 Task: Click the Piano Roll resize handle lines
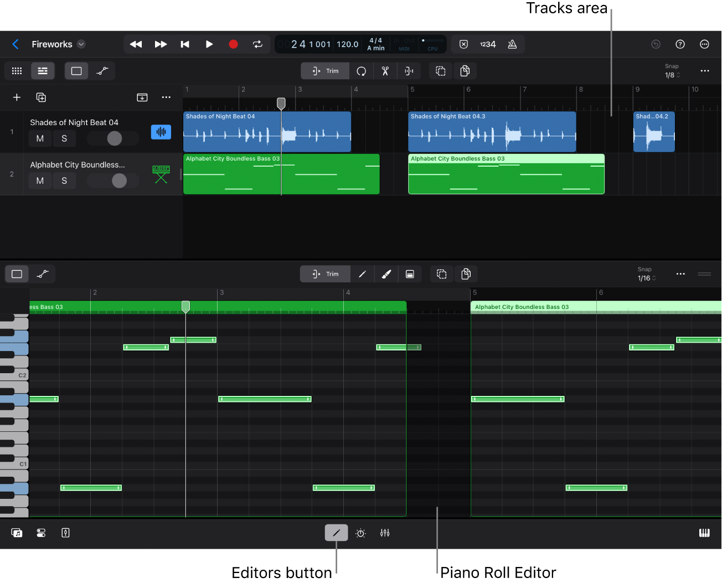pyautogui.click(x=704, y=274)
